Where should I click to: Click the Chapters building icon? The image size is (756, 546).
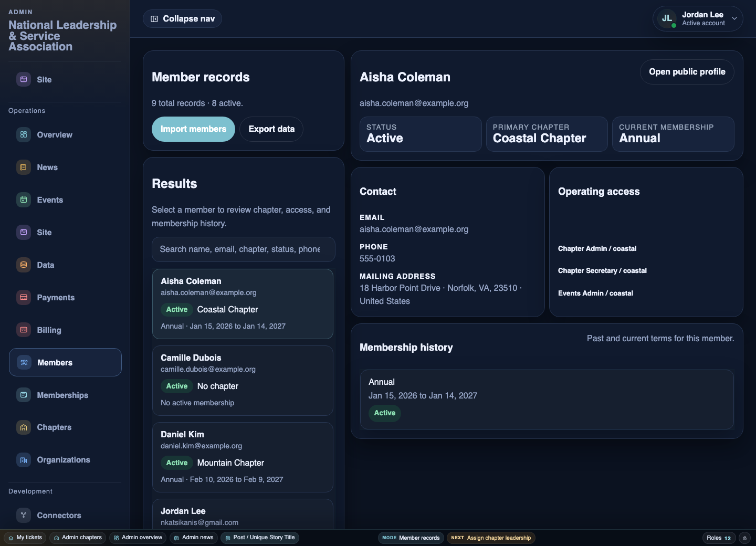(24, 427)
